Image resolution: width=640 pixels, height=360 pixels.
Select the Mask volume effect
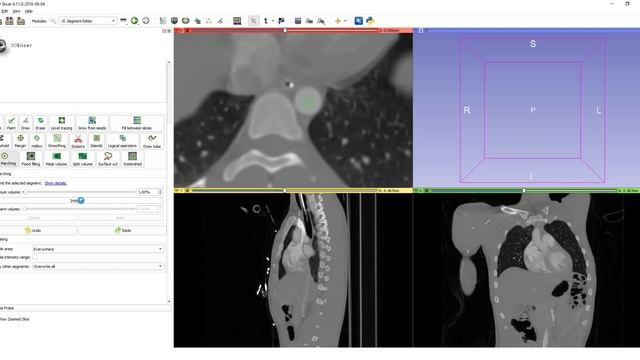[x=56, y=159]
